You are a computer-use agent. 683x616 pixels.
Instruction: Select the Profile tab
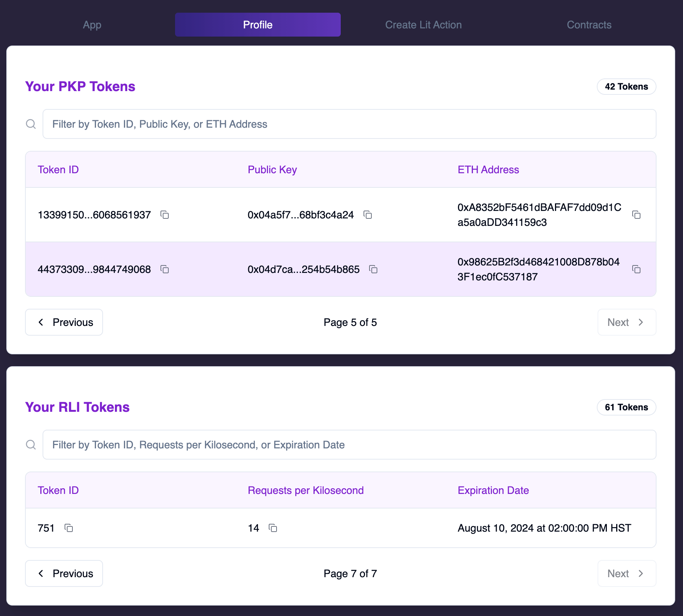[258, 25]
